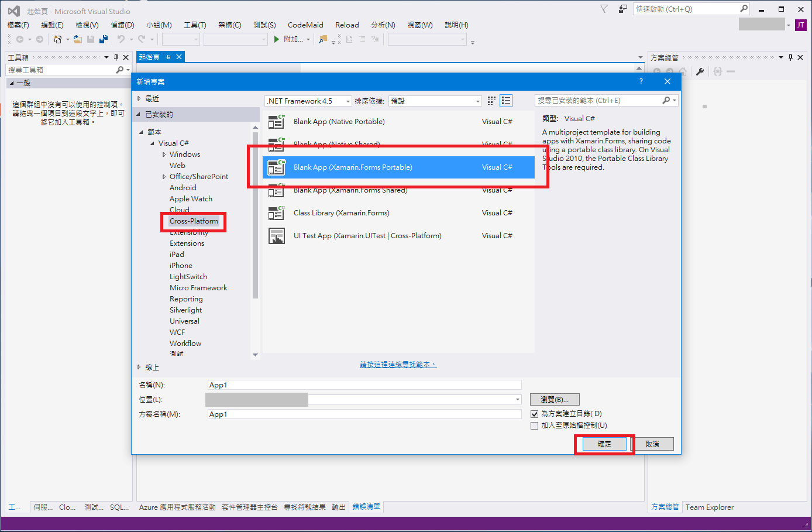The width and height of the screenshot is (812, 532).
Task: Open the CodeMaid menu
Action: pyautogui.click(x=305, y=25)
